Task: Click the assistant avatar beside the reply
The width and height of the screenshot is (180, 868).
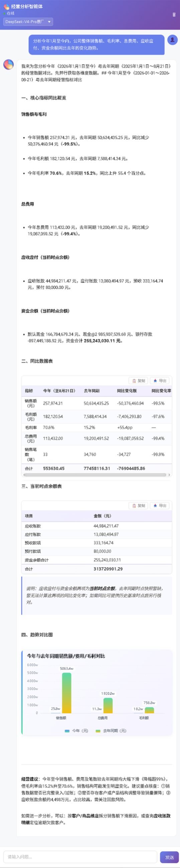Action: point(8,64)
